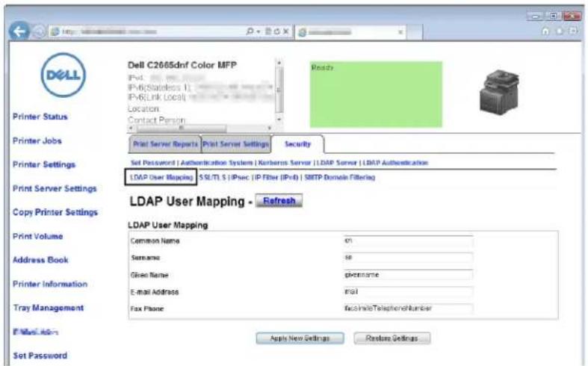Click the Surname input field
This screenshot has width=588, height=366.
[x=408, y=258]
